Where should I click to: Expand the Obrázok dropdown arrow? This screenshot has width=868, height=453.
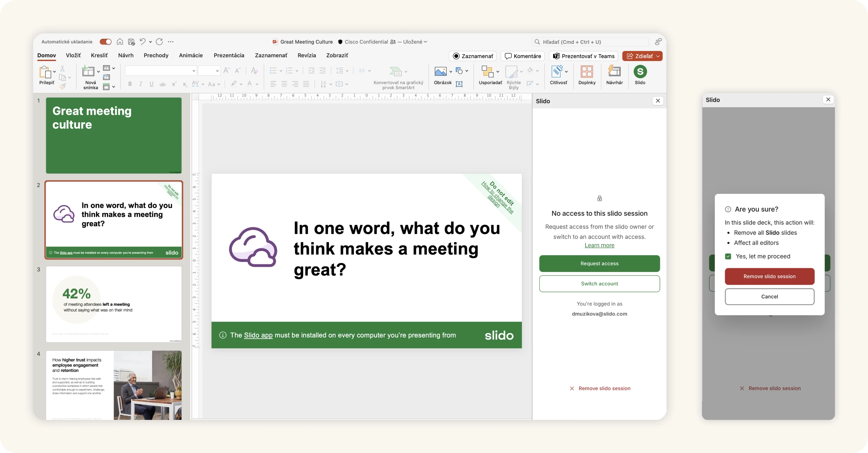[x=451, y=72]
